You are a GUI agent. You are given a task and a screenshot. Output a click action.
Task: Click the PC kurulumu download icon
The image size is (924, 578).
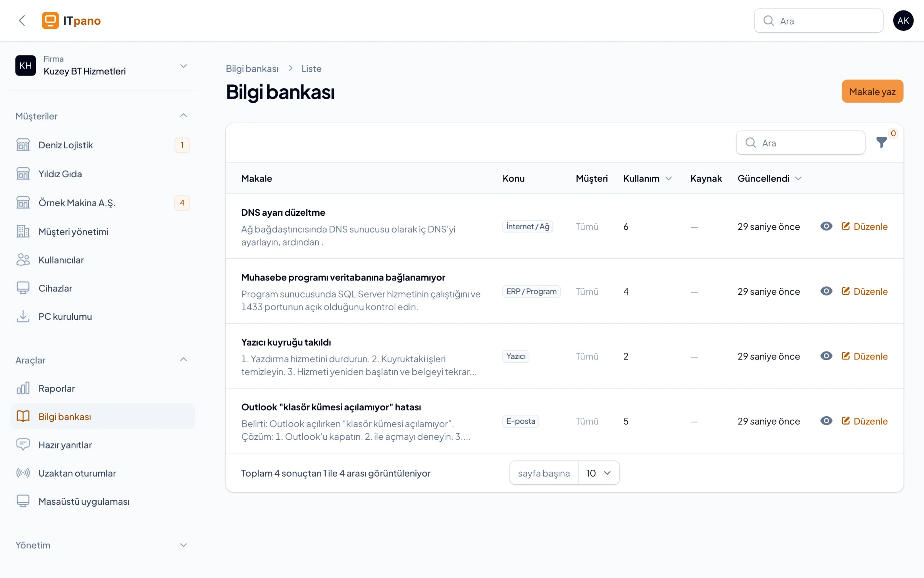[23, 316]
